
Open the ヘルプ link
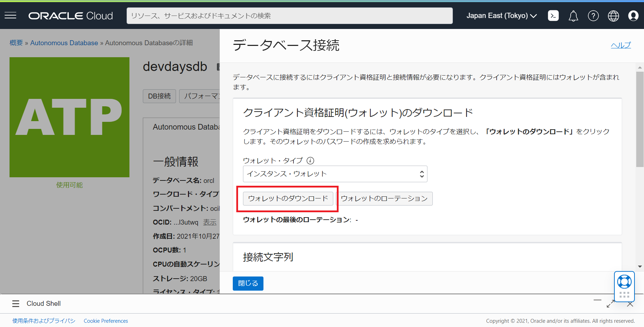point(620,45)
